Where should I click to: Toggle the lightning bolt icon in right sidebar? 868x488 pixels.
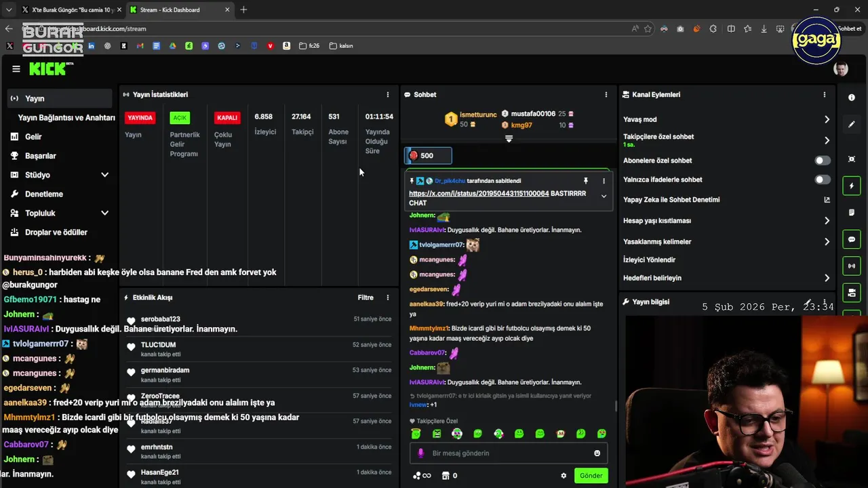852,186
